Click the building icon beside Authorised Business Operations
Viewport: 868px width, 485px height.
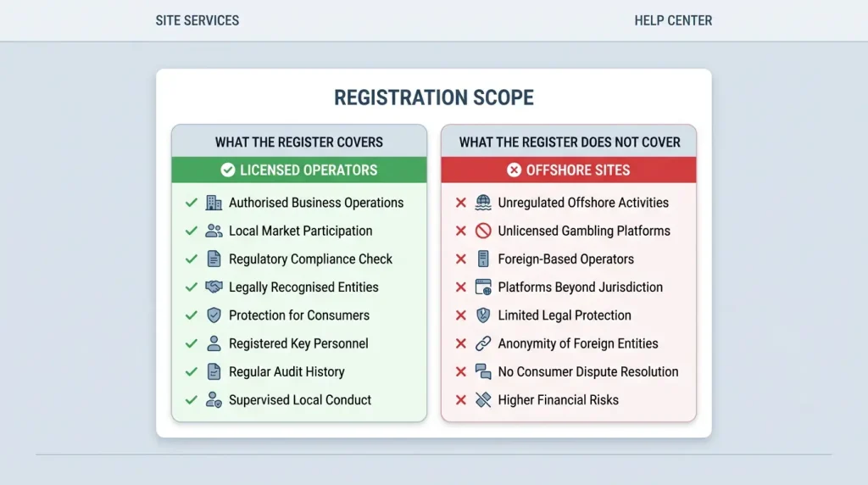pos(214,203)
